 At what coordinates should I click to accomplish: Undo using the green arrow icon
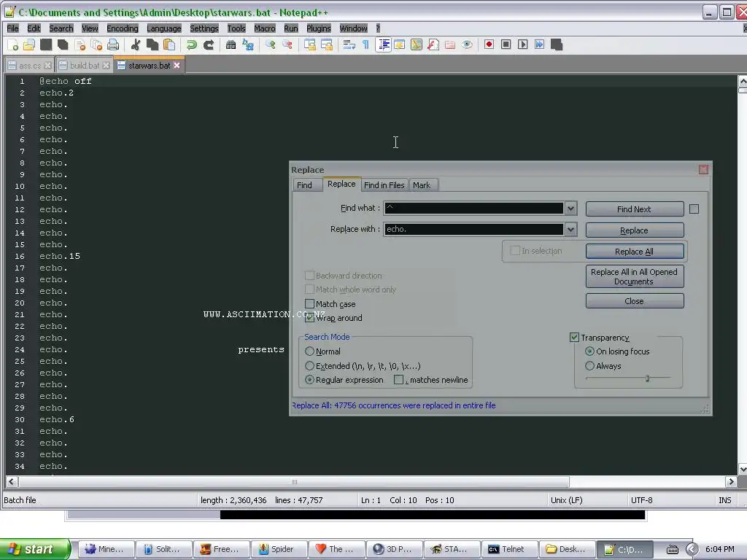click(x=192, y=44)
